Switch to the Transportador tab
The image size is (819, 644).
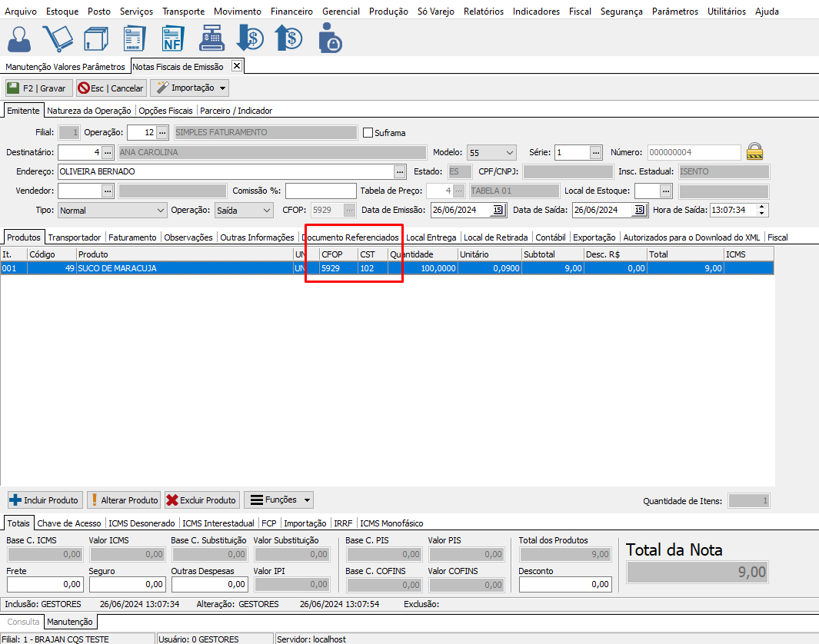75,237
